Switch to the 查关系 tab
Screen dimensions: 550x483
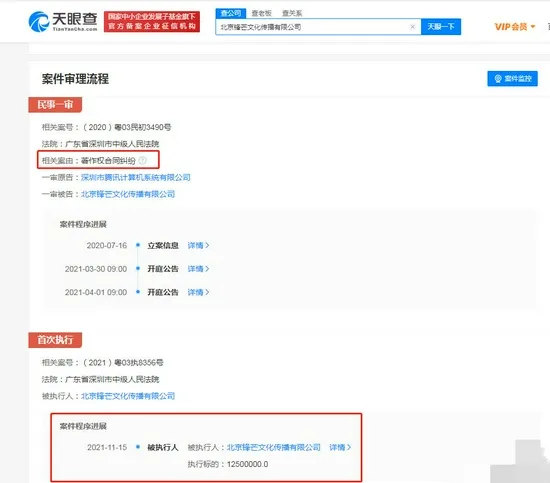(x=292, y=13)
